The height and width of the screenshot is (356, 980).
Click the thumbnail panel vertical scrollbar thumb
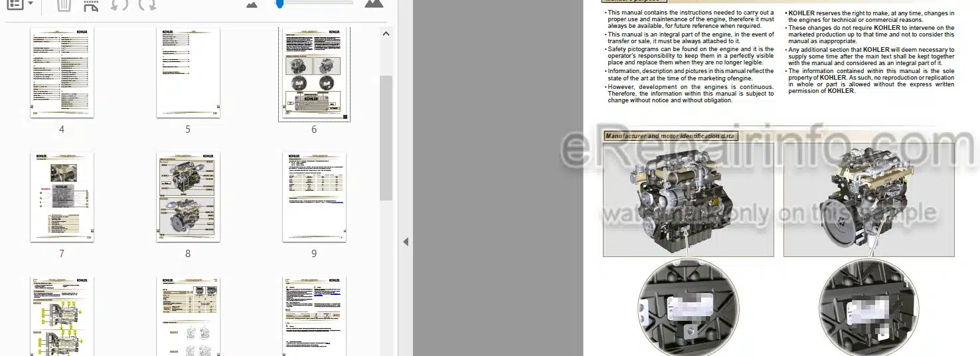click(386, 138)
